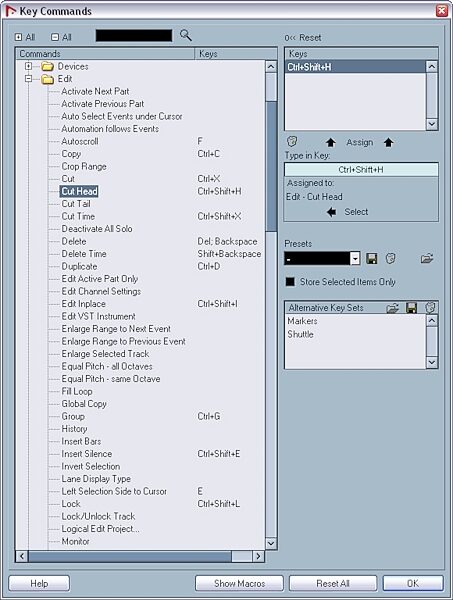Select Delete Time command

pyautogui.click(x=84, y=254)
